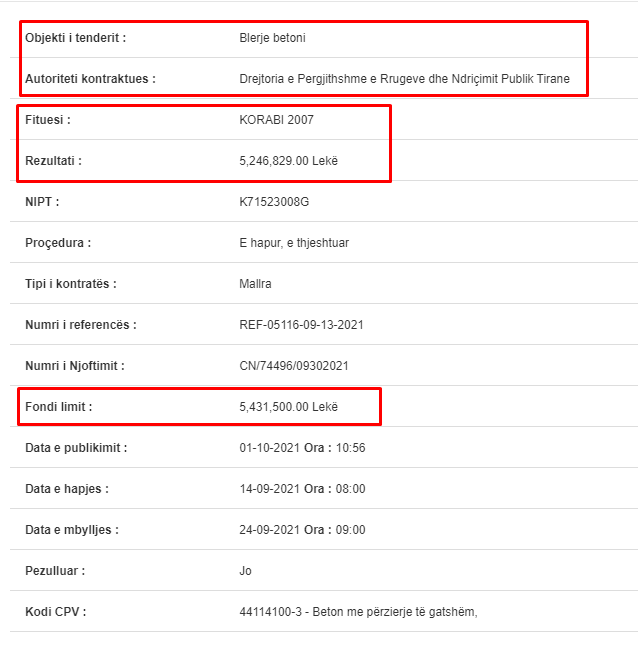Image resolution: width=638 pixels, height=649 pixels.
Task: Click the reference number REF-05116-09-13-2021
Action: coord(301,324)
